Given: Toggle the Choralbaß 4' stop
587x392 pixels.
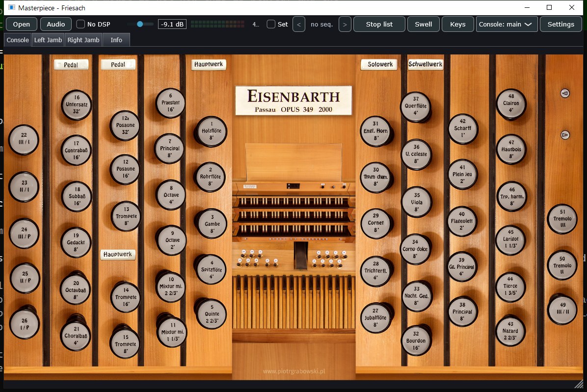Looking at the screenshot, I should pos(76,336).
